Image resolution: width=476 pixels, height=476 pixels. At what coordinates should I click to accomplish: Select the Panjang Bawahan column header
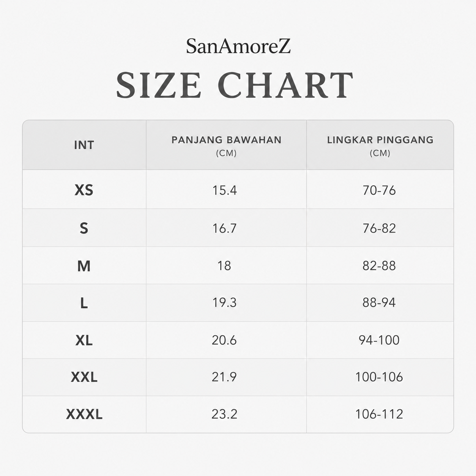226,145
